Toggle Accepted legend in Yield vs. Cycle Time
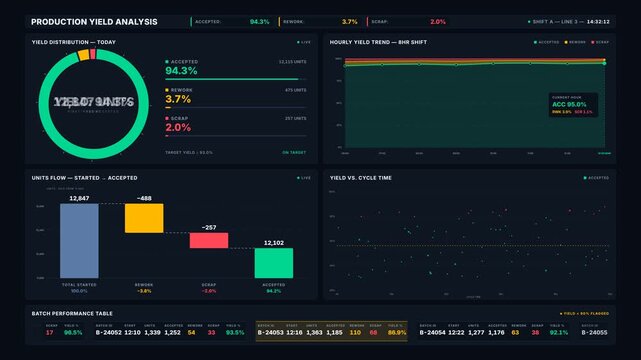This screenshot has height=360, width=641. (596, 178)
